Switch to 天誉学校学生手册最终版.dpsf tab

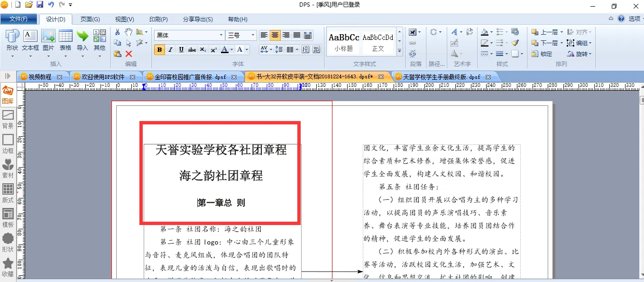442,76
